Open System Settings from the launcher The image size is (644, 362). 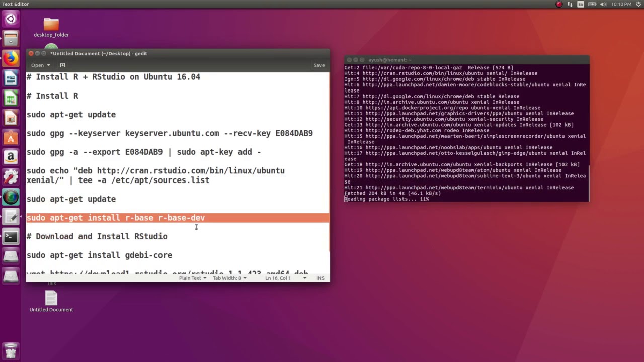(x=11, y=177)
